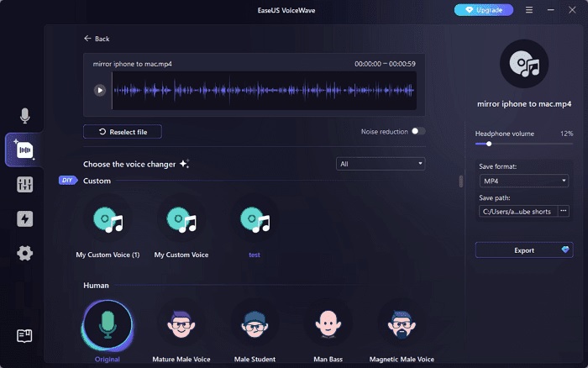The width and height of the screenshot is (588, 368).
Task: Open the Save format MP4 dropdown
Action: tap(523, 181)
